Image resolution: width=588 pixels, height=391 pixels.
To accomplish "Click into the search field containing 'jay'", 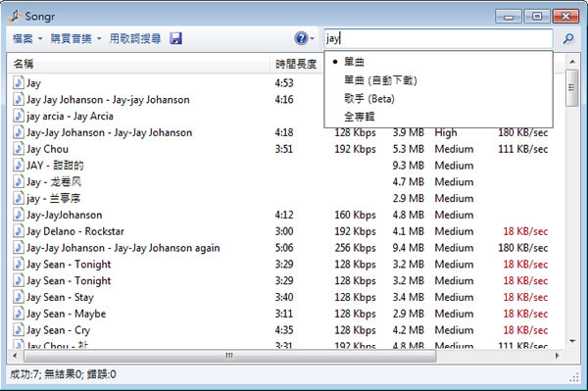I will [438, 38].
